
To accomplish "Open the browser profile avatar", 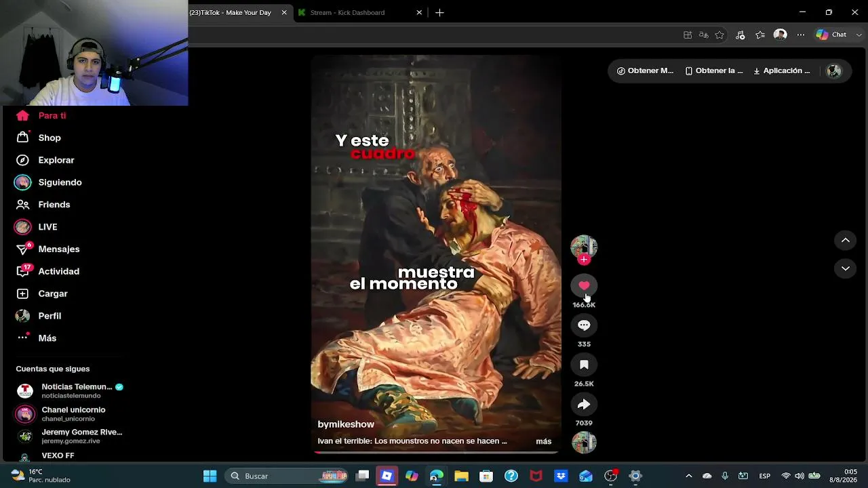I will click(781, 35).
